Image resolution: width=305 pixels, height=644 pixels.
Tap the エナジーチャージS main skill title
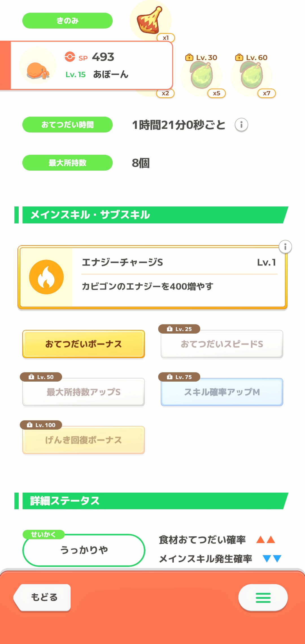click(x=122, y=262)
